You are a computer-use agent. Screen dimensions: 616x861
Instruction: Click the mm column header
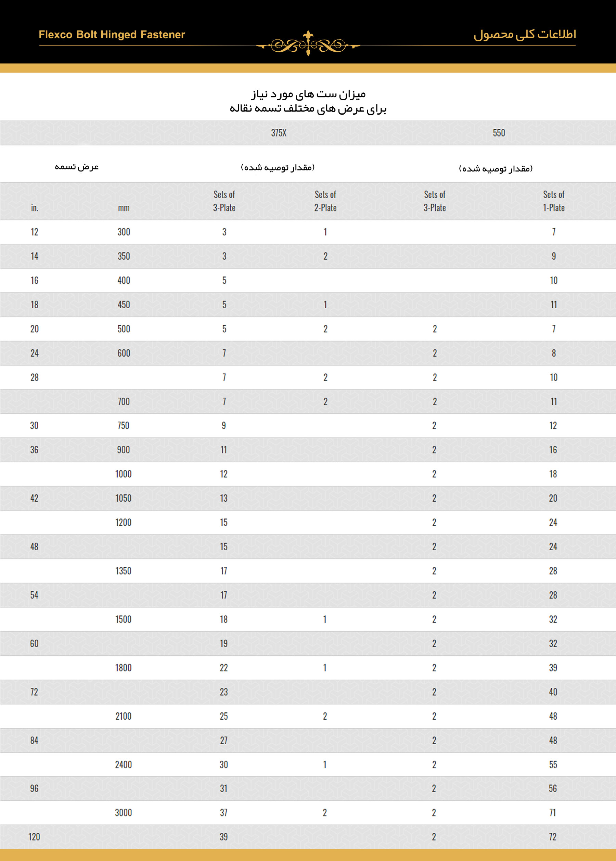pos(124,208)
